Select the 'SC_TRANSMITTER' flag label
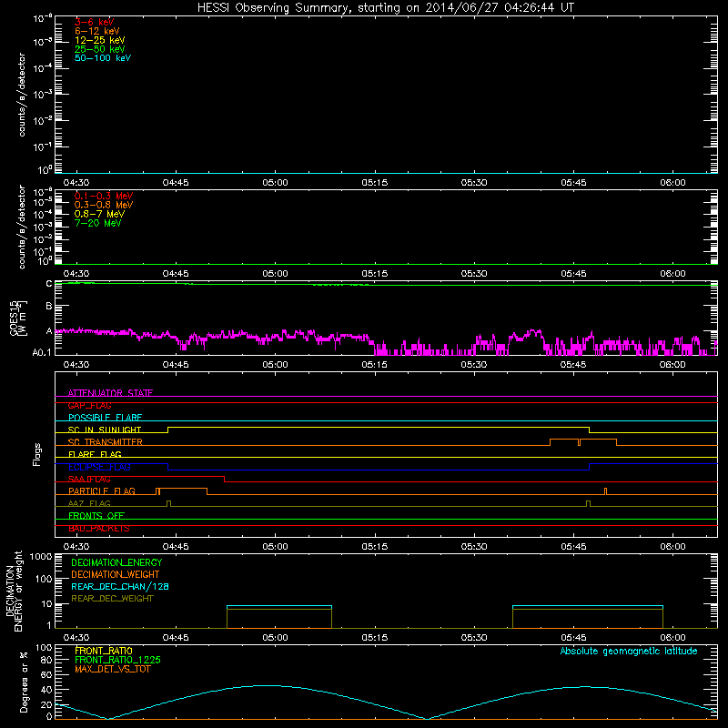The image size is (728, 728). [x=105, y=442]
